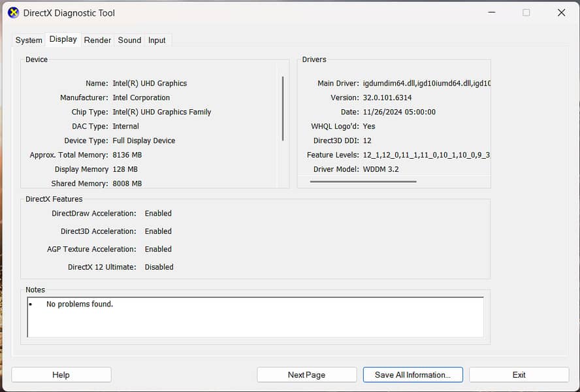Click the driver date '11/26/2024 05:00:00'

tap(399, 112)
